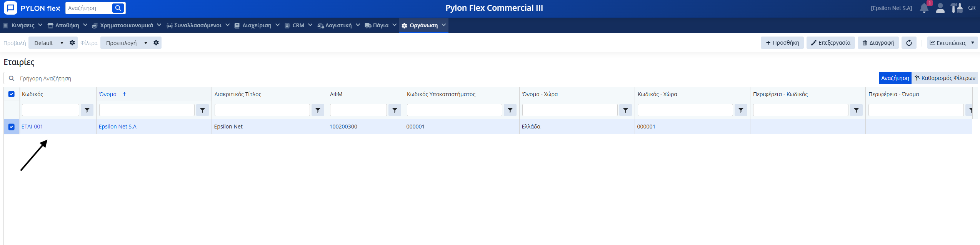This screenshot has height=245, width=980.
Task: Sort by Όνομα - Χώρα column header
Action: tap(540, 94)
